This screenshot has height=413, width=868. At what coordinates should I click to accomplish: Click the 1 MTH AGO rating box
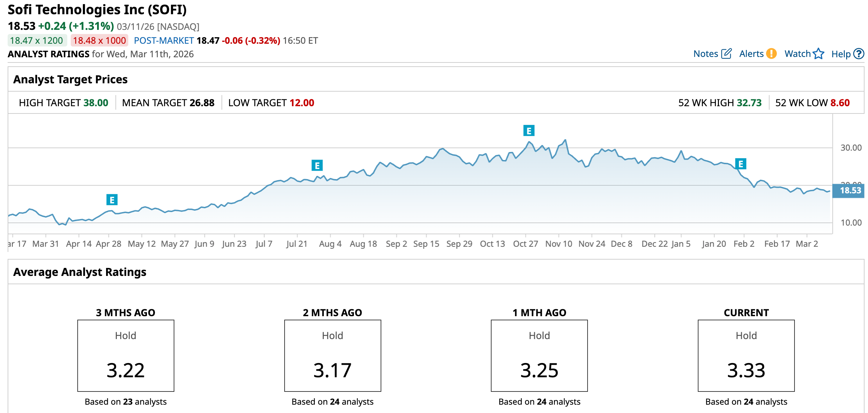click(x=539, y=356)
